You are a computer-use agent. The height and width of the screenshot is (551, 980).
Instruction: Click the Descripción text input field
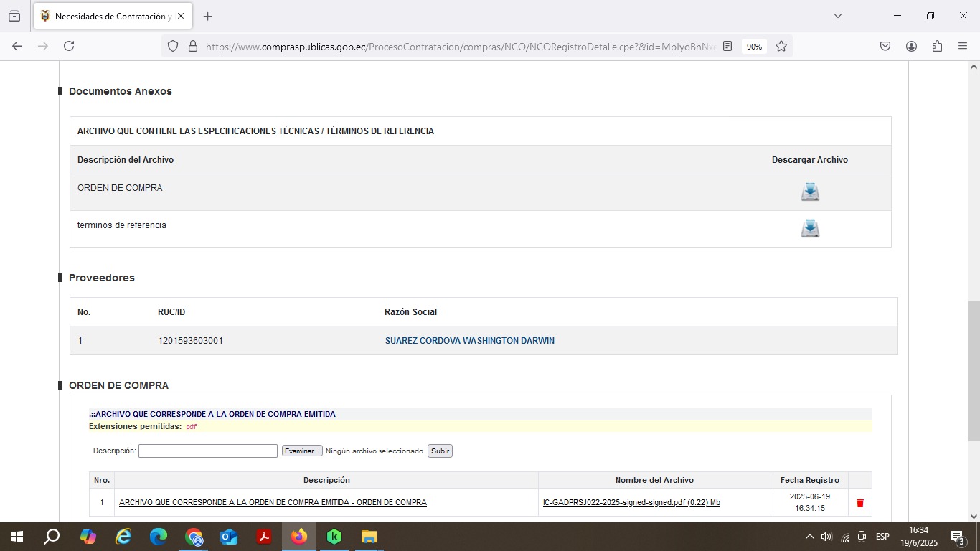(207, 451)
